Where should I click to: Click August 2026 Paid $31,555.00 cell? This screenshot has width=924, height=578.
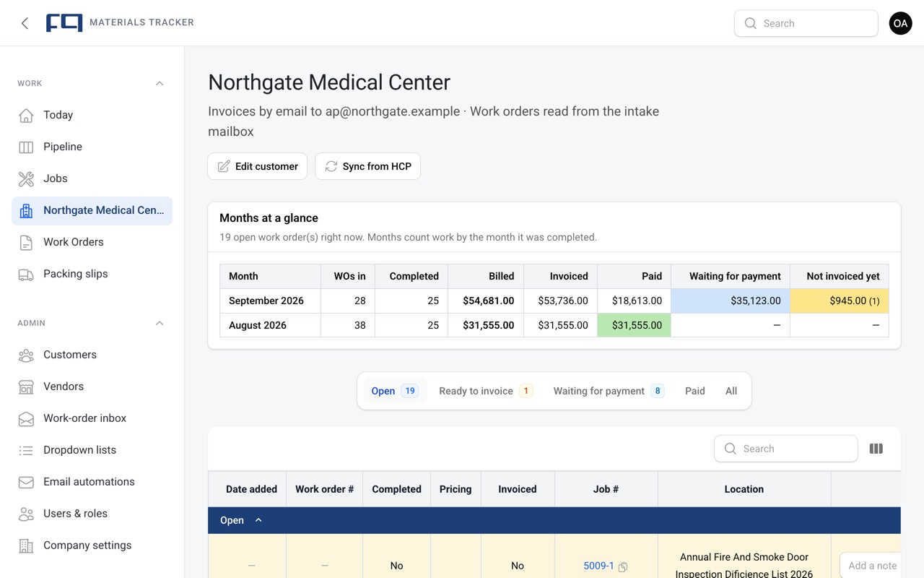click(x=635, y=325)
